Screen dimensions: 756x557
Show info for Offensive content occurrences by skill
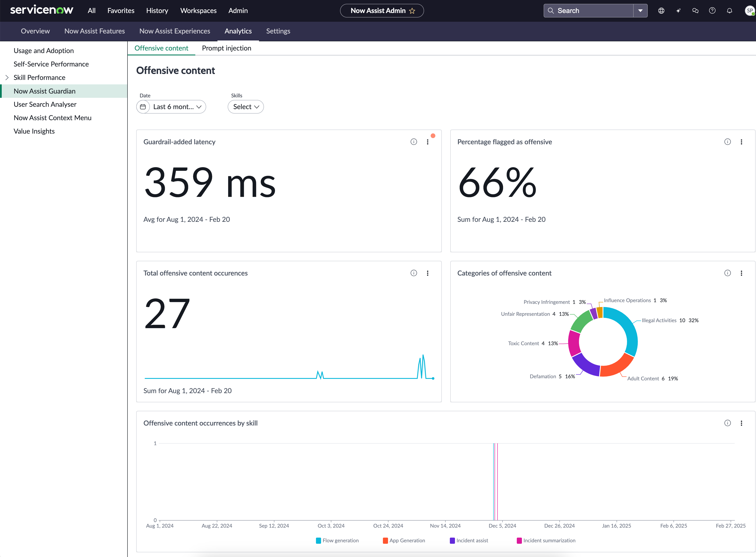pos(728,423)
